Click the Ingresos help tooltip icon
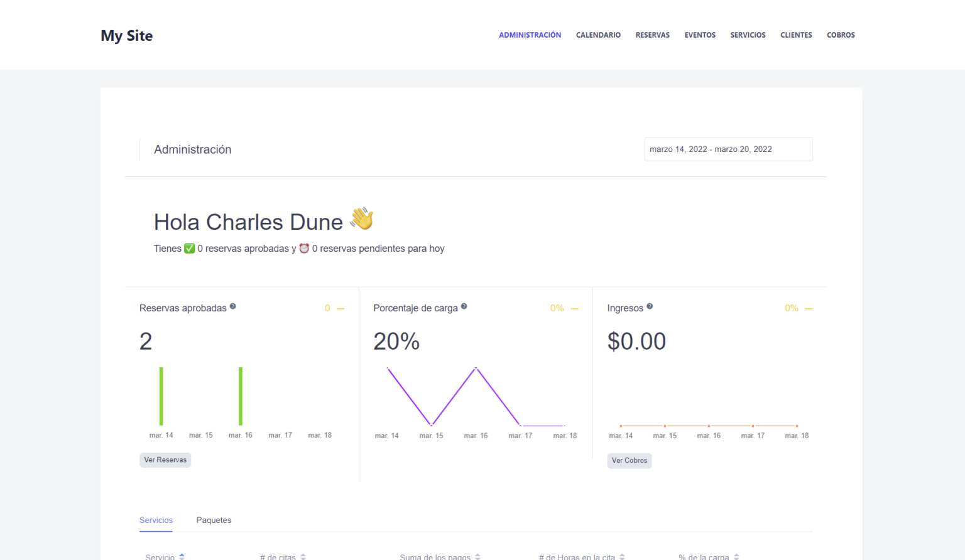This screenshot has width=965, height=560. tap(650, 306)
